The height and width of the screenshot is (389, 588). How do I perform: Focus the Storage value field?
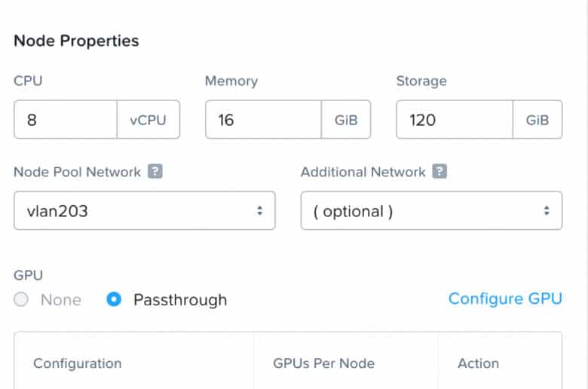pyautogui.click(x=455, y=120)
